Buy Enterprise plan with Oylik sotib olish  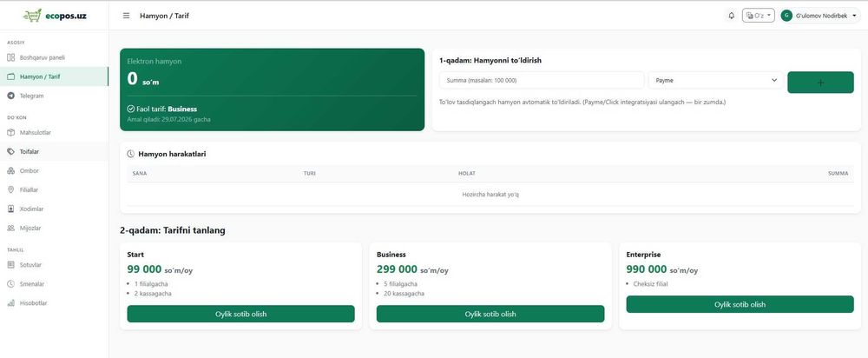740,304
